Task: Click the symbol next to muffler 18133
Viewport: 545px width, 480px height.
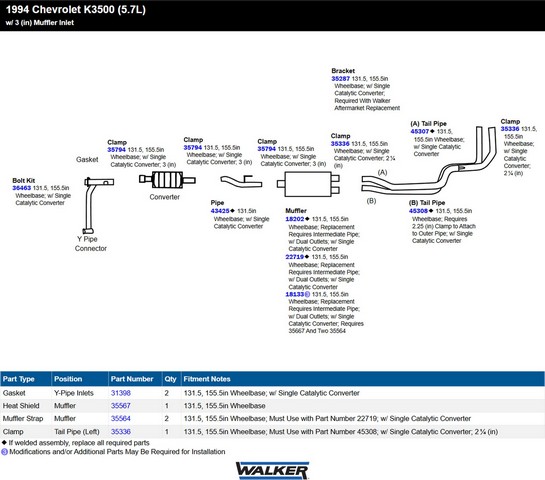Action: (307, 294)
